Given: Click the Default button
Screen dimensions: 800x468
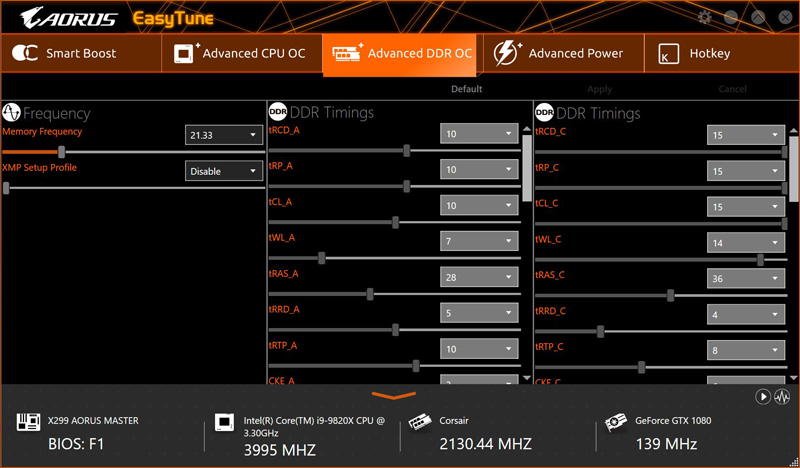Looking at the screenshot, I should point(466,89).
